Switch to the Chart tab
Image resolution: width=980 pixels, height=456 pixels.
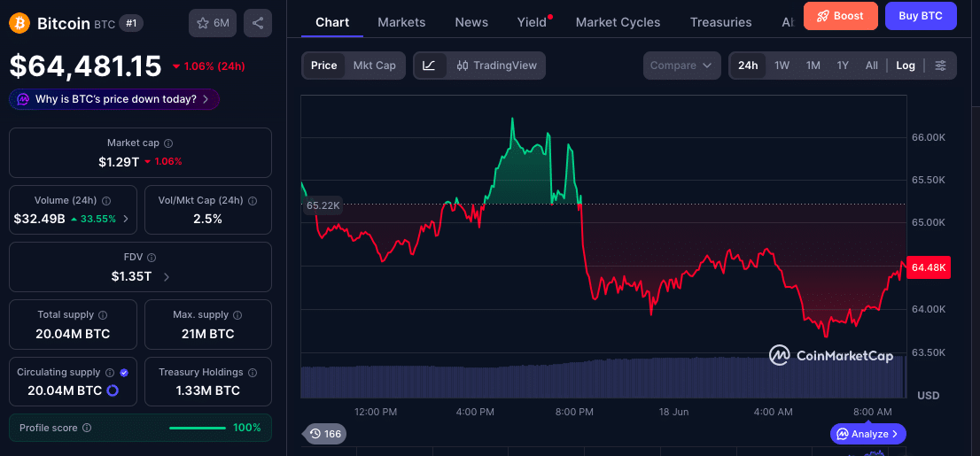pyautogui.click(x=332, y=22)
